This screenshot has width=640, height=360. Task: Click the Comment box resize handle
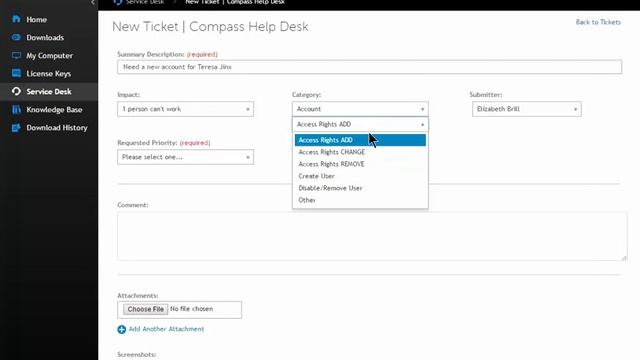[x=624, y=258]
